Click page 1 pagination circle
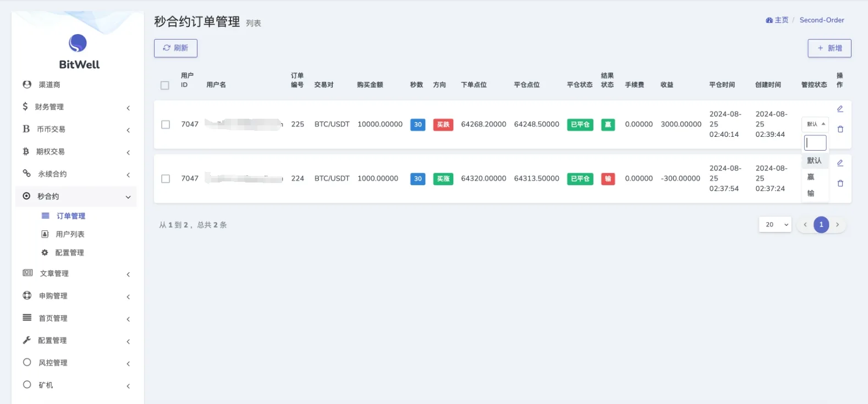The height and width of the screenshot is (404, 868). pos(821,225)
